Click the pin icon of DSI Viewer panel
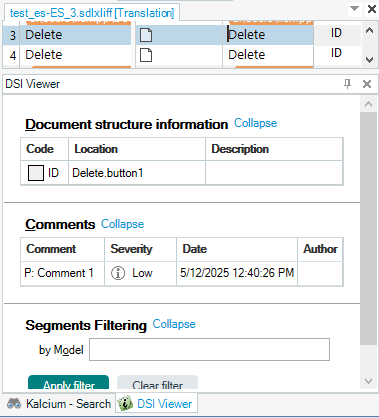Screen dimensions: 379x418 click(347, 84)
